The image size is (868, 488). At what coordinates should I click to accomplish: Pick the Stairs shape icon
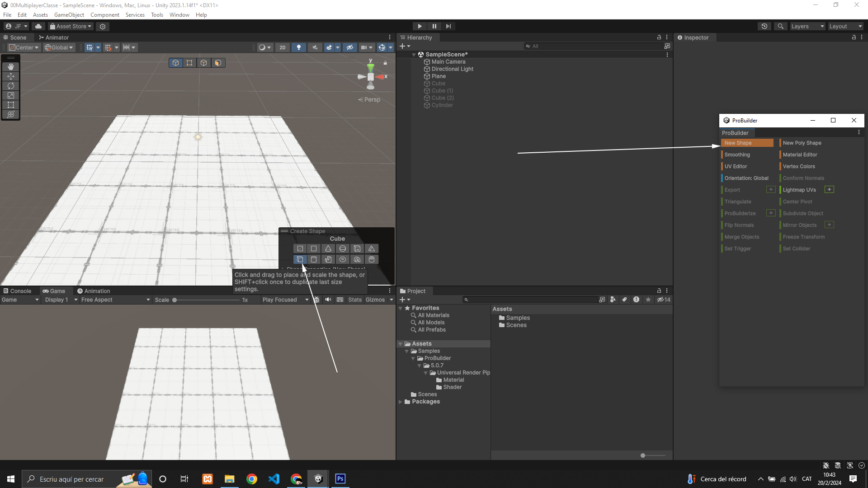328,259
